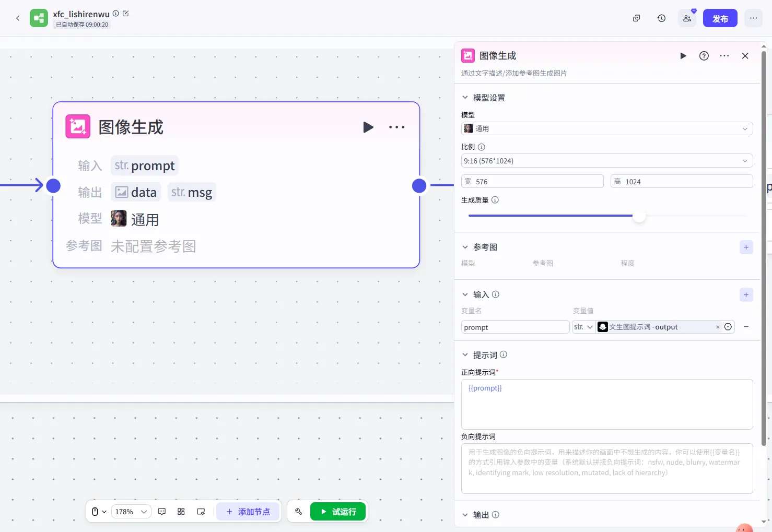Toggle the minimap icon in the bottom toolbar
The width and height of the screenshot is (772, 532).
[201, 512]
